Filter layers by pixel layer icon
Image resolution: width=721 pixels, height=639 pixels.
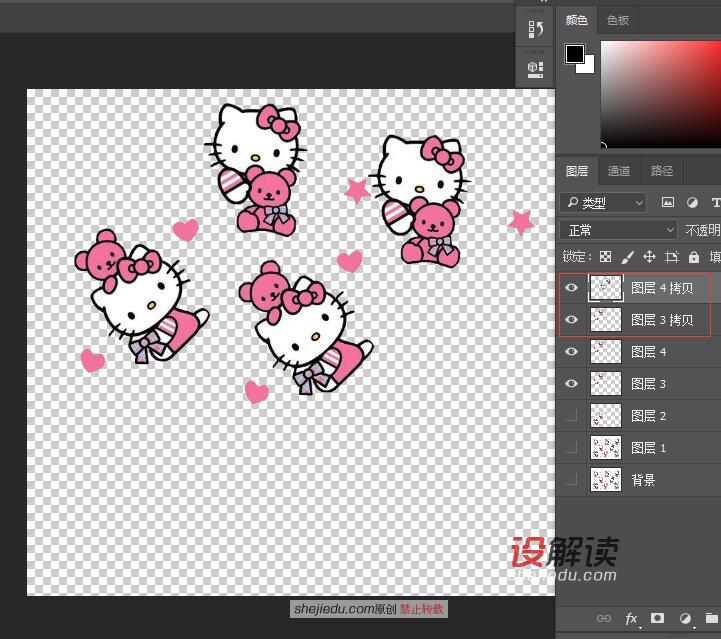[668, 203]
